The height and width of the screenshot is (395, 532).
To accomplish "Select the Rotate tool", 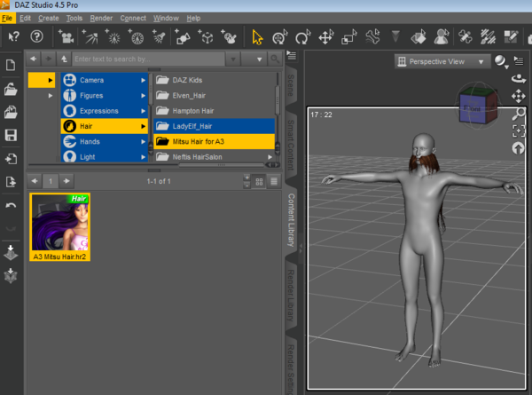I will [302, 36].
